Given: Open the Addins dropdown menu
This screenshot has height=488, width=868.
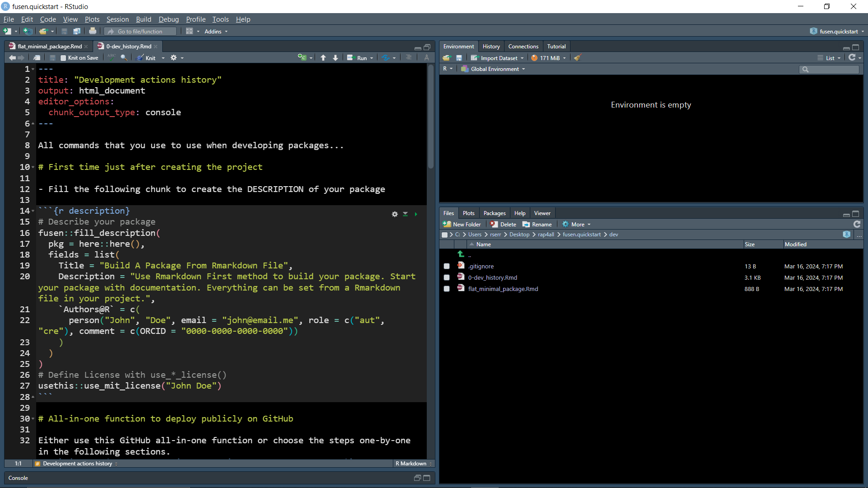Looking at the screenshot, I should point(216,31).
